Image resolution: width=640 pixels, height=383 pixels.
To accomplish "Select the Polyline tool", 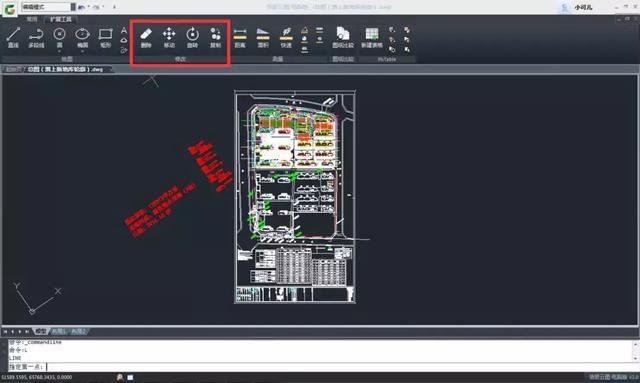I will point(36,38).
